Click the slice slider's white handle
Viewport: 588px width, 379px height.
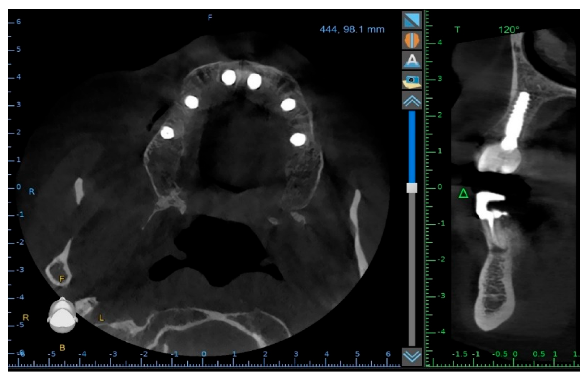[412, 188]
